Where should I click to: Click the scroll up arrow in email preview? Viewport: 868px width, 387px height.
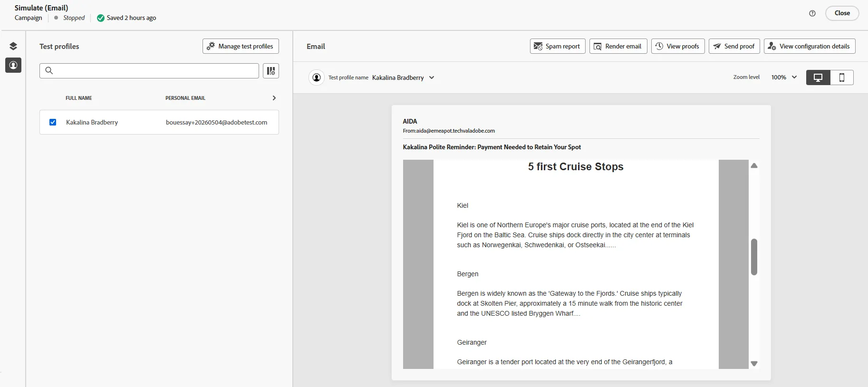coord(754,166)
